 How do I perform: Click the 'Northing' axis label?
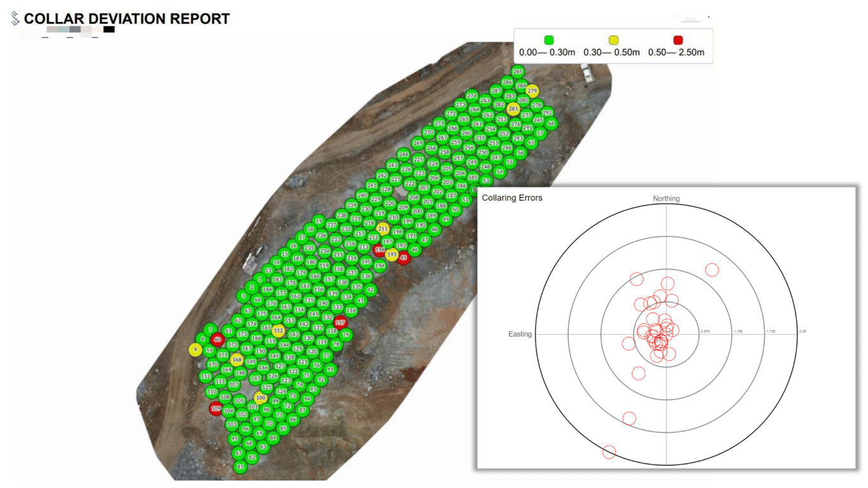[667, 199]
